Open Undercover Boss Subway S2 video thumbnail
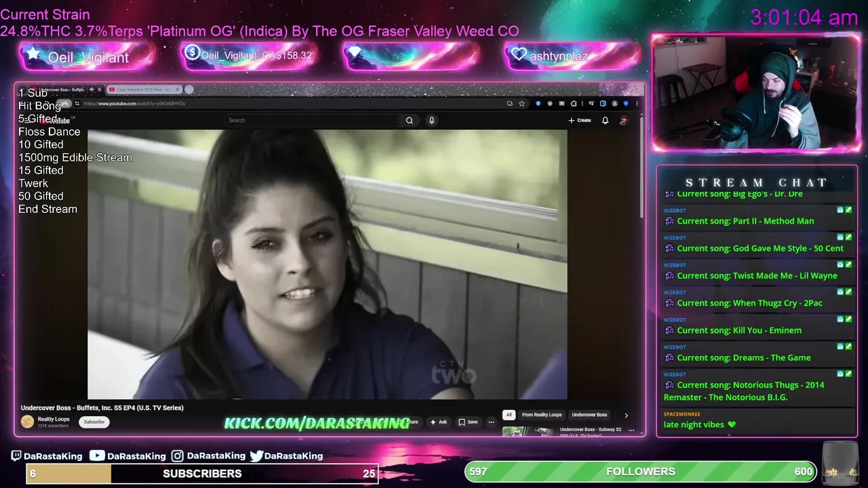This screenshot has width=868, height=488. point(529,431)
